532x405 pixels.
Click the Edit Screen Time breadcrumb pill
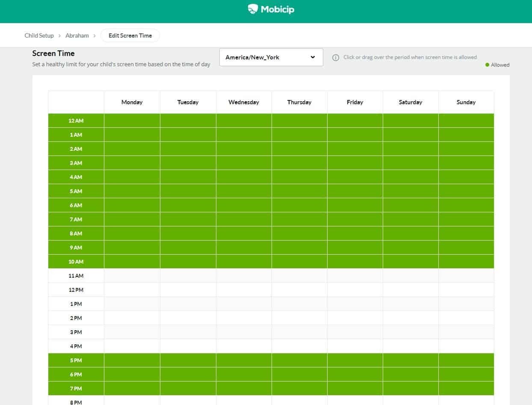pyautogui.click(x=130, y=35)
